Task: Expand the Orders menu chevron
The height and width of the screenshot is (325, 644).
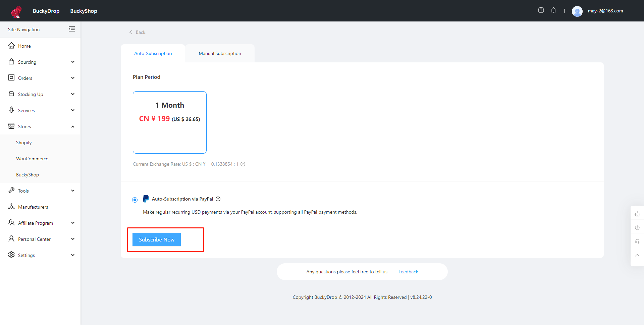Action: [73, 78]
